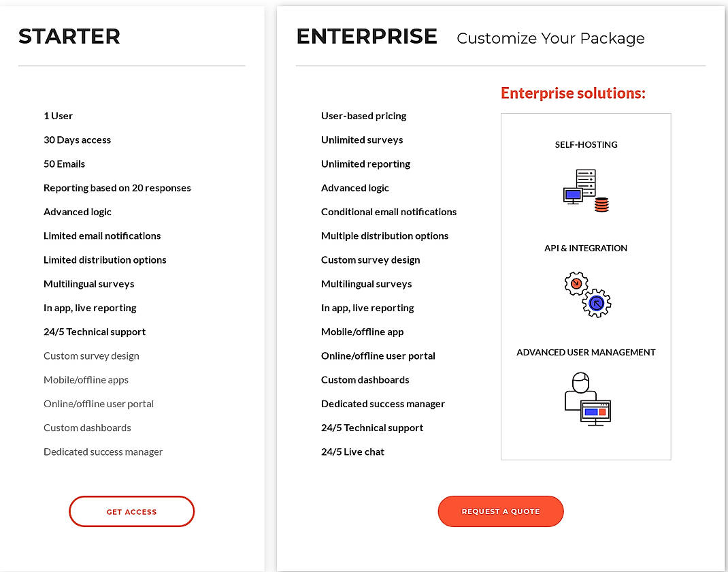728x572 pixels.
Task: Select Dedicated success manager in Enterprise list
Action: (383, 404)
